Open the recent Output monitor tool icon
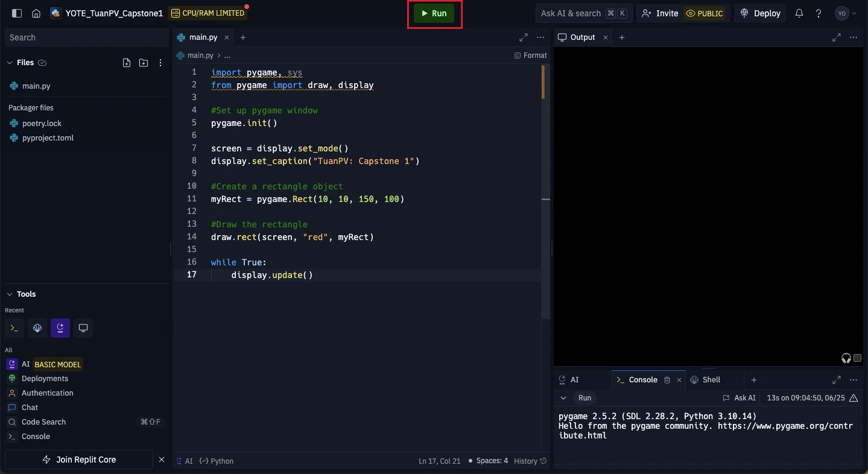The height and width of the screenshot is (474, 868). click(83, 328)
